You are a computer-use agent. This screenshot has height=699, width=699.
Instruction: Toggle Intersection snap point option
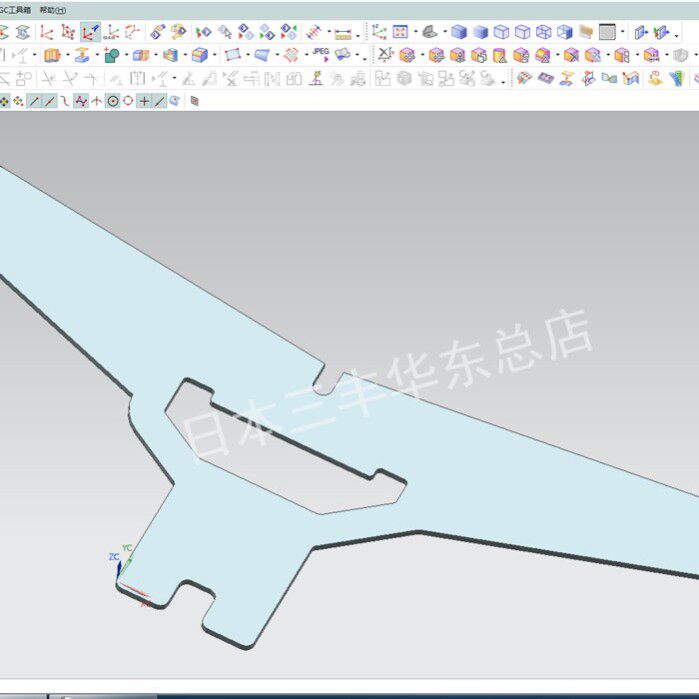tap(96, 101)
